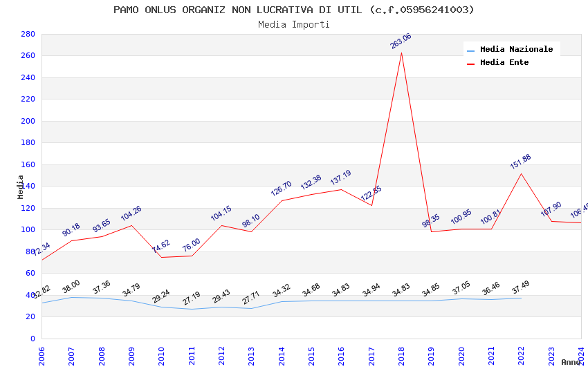Click the 37.05 data label

461,287
